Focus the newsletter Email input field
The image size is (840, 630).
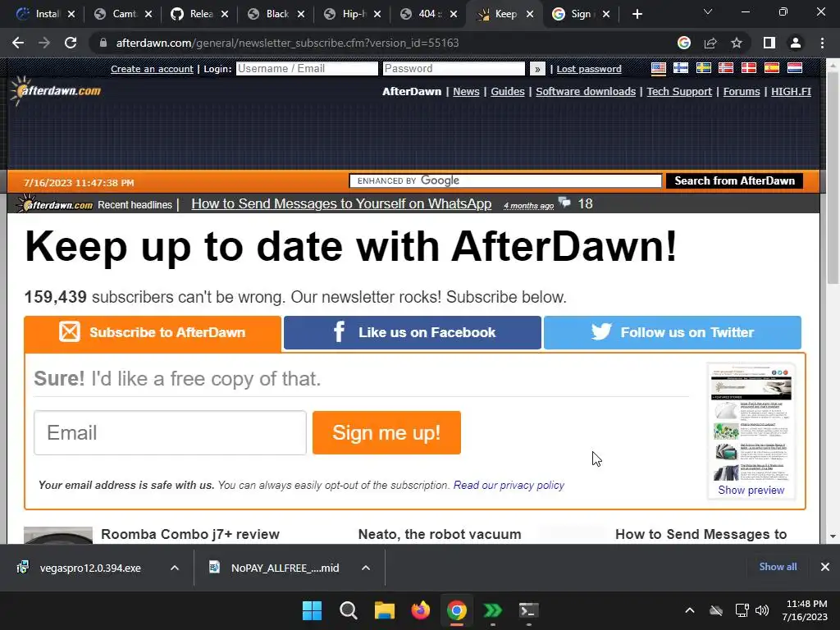[x=170, y=433]
